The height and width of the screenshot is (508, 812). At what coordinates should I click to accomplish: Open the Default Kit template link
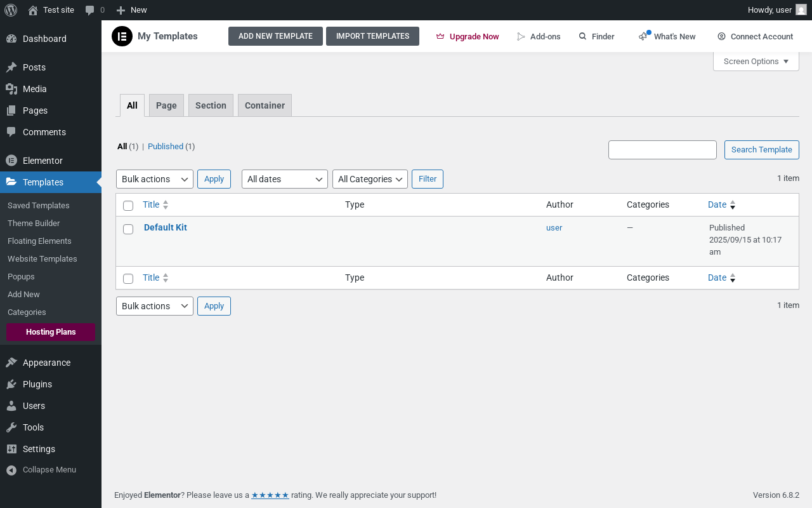click(166, 227)
